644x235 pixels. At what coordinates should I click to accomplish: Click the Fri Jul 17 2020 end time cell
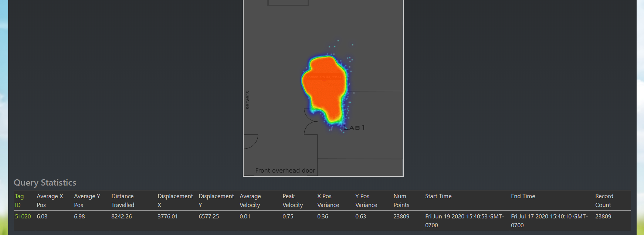point(549,221)
